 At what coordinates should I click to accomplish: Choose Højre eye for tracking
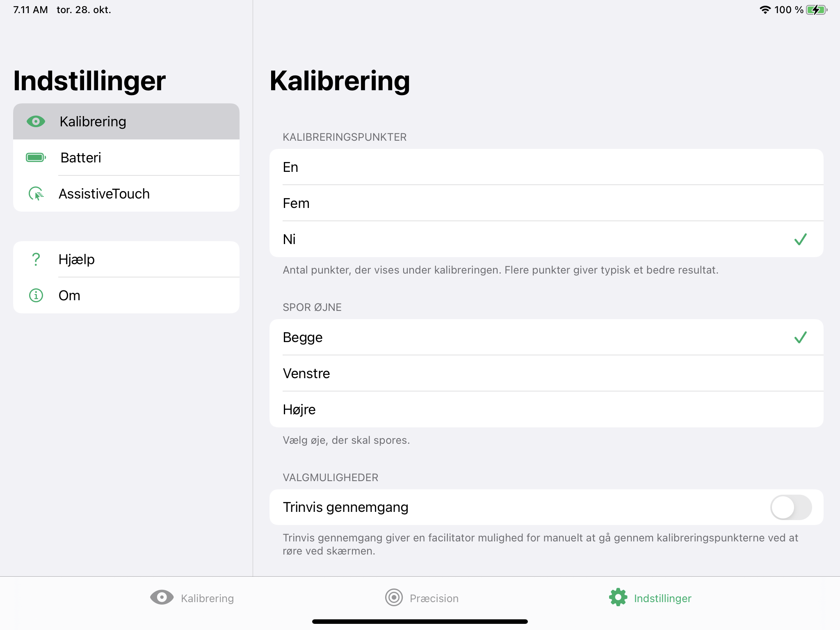(x=546, y=409)
